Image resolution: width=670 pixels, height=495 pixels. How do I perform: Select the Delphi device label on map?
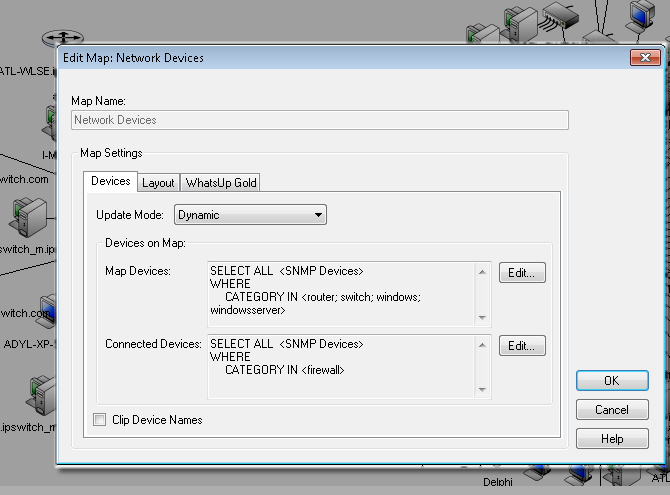pos(498,482)
